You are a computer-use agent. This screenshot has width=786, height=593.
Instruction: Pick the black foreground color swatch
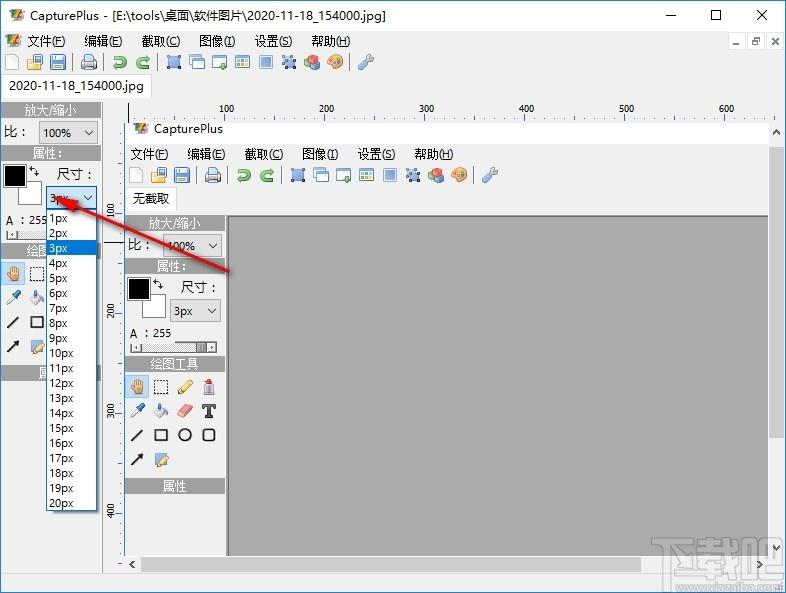click(15, 175)
